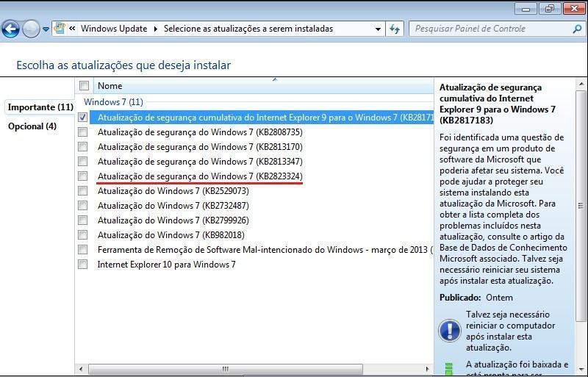Image resolution: width=588 pixels, height=377 pixels.
Task: Click the breadcrumb chevron before Windows Update
Action: tap(72, 29)
